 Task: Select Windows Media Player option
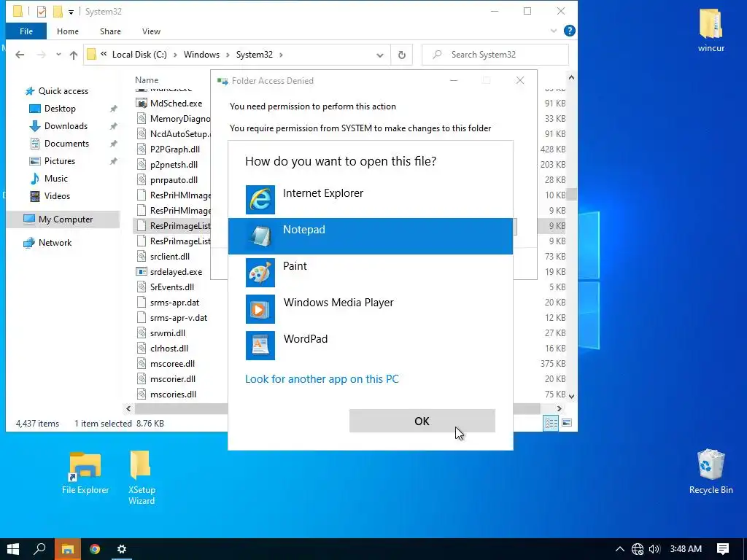[370, 309]
